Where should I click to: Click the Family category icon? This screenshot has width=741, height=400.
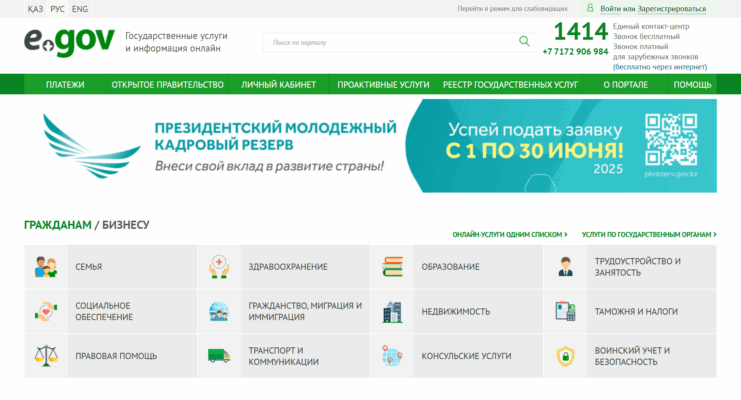point(46,267)
